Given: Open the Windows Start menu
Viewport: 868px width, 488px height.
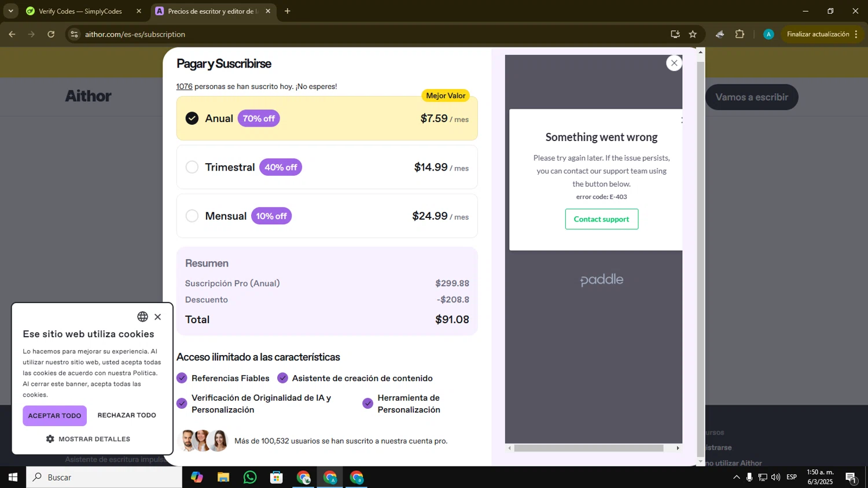Looking at the screenshot, I should point(13,478).
